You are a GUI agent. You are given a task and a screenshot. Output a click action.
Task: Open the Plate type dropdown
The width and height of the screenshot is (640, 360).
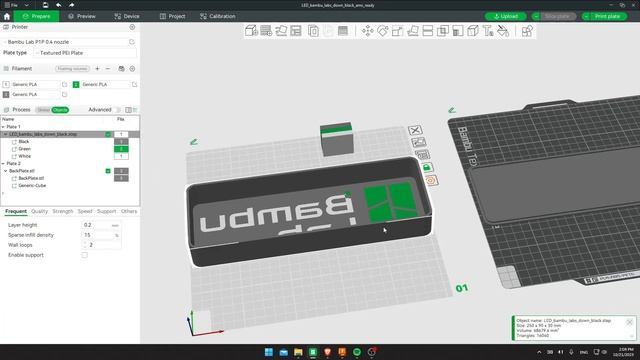(85, 53)
